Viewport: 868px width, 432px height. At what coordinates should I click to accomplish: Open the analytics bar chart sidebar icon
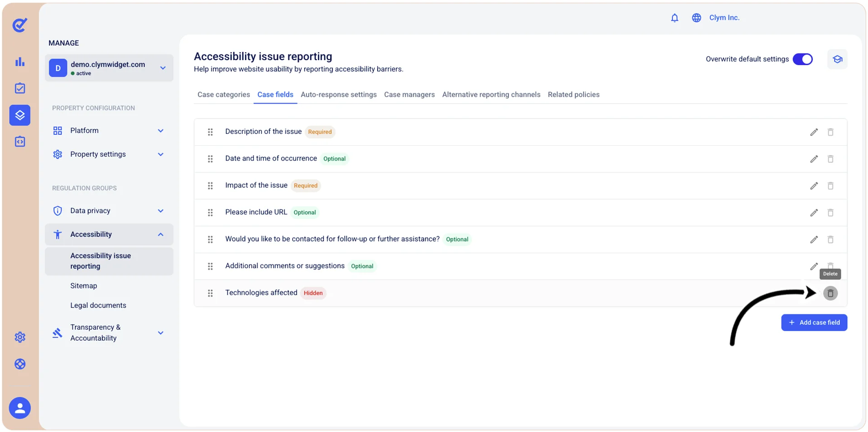(20, 62)
